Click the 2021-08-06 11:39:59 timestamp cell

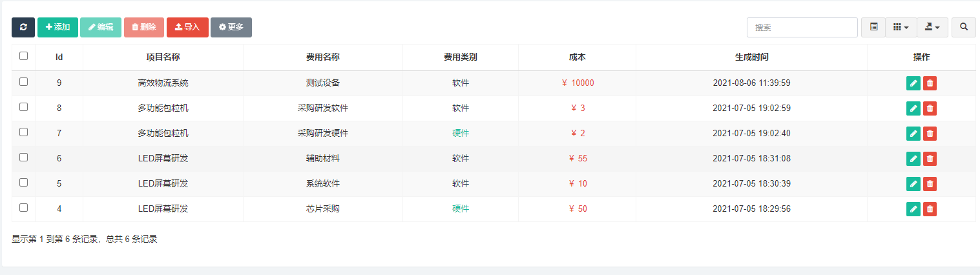751,83
